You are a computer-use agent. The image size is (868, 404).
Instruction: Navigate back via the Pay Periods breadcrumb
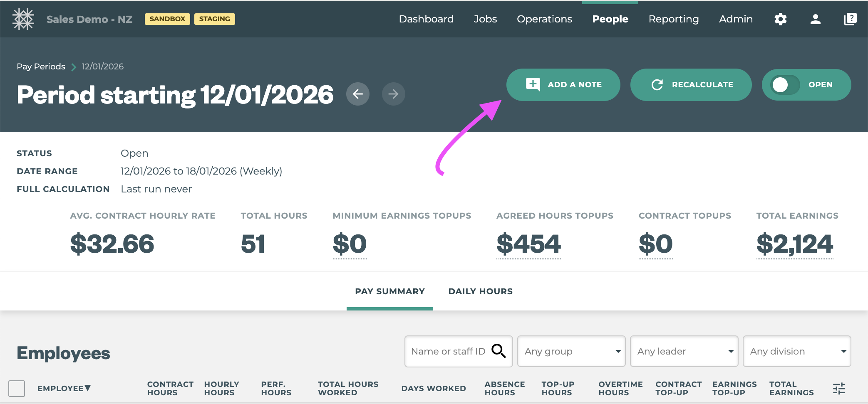41,67
